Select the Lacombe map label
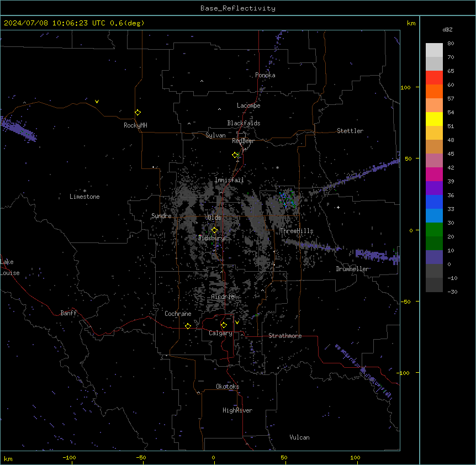Screen dimensions: 476x465 [248, 105]
